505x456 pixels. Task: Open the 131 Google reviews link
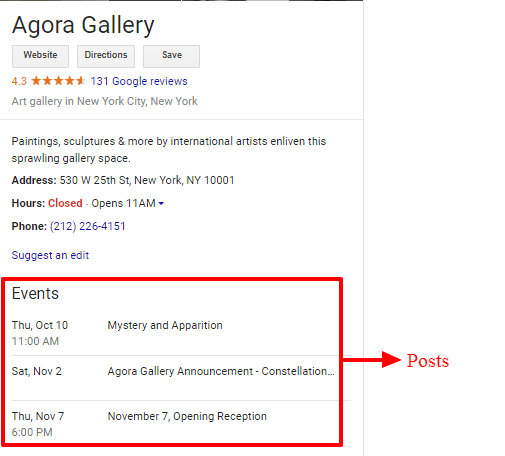pyautogui.click(x=139, y=81)
